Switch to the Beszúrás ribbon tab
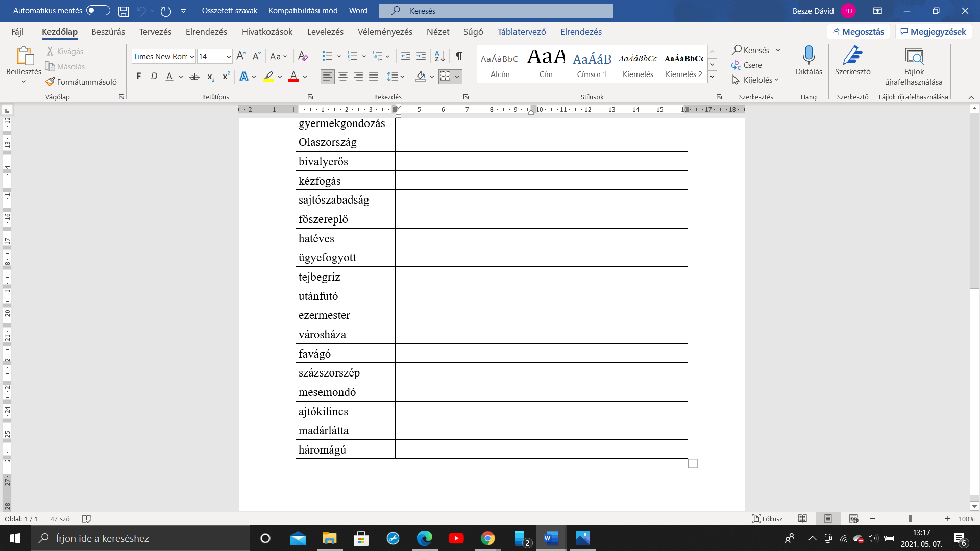The width and height of the screenshot is (980, 551). click(x=108, y=32)
